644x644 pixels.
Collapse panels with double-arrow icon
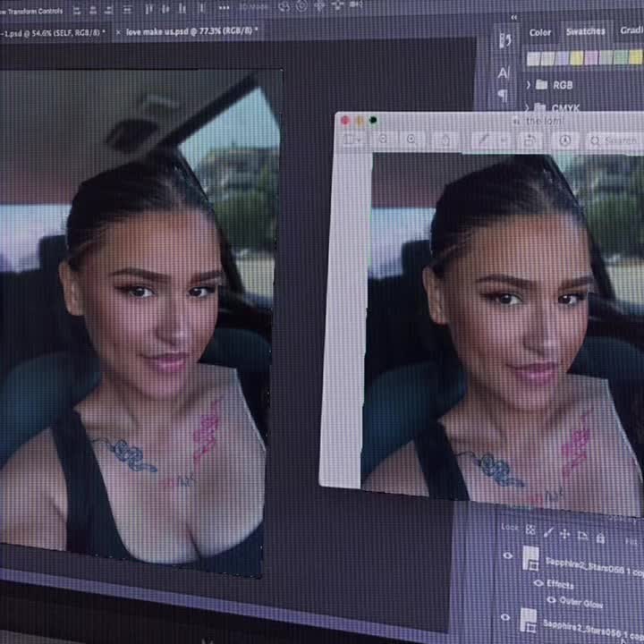(513, 17)
